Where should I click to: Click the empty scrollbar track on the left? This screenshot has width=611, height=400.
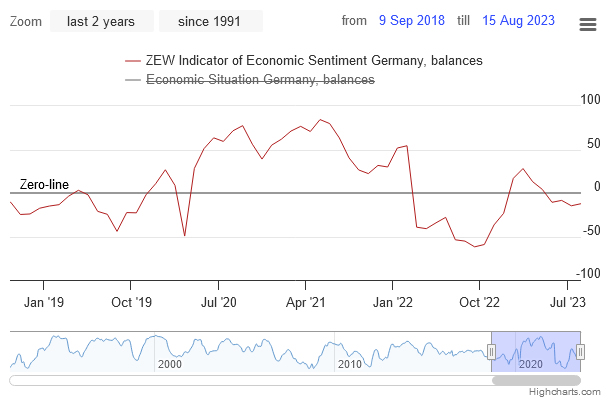[250, 381]
